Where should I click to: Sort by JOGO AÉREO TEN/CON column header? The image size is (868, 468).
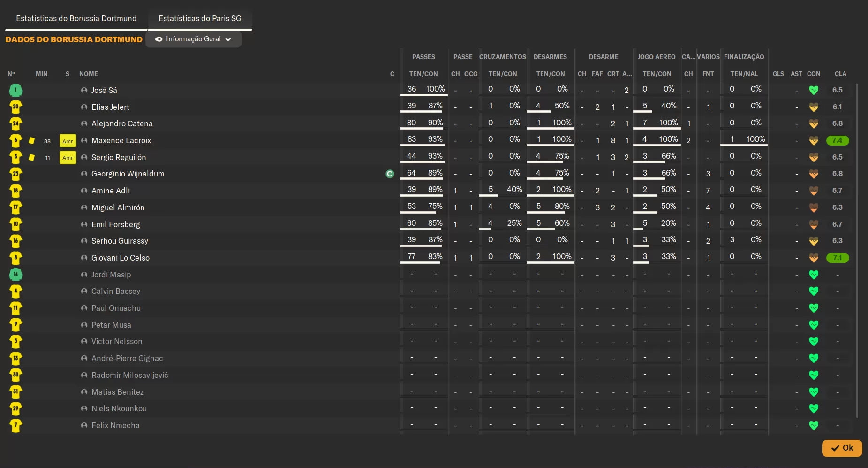tap(657, 74)
